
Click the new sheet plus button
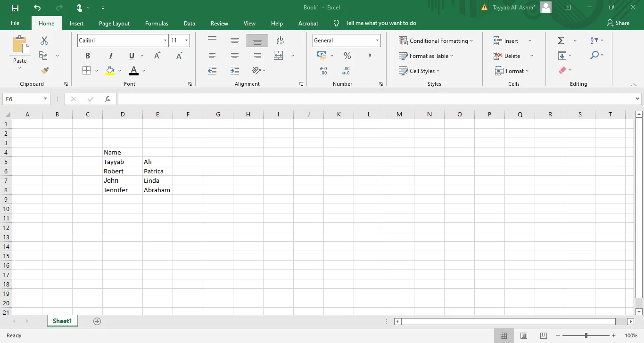(97, 321)
